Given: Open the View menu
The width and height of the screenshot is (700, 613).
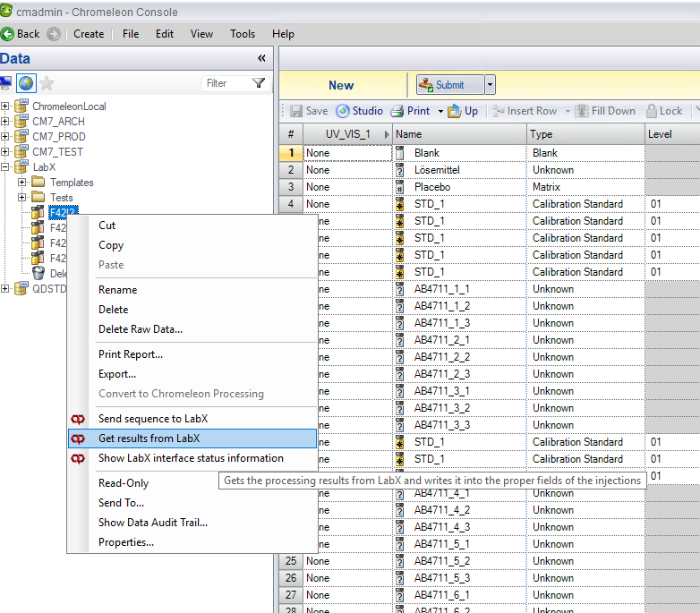Looking at the screenshot, I should [201, 34].
